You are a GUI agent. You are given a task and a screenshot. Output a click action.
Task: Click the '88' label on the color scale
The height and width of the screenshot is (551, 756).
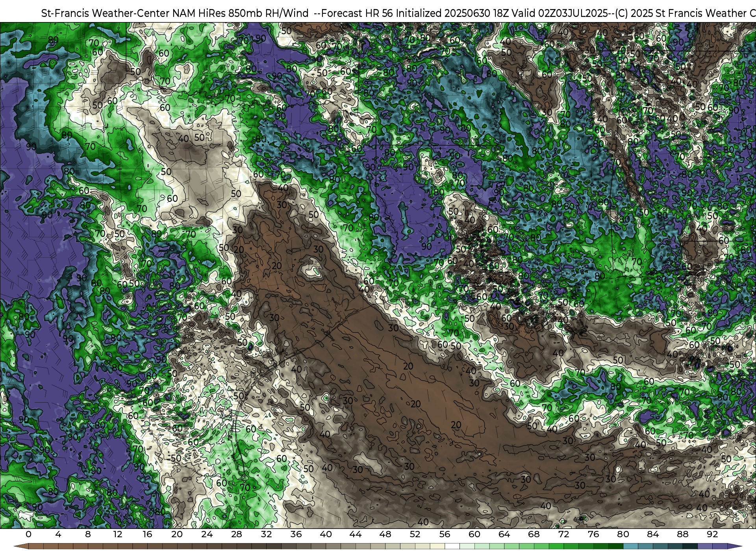pyautogui.click(x=682, y=534)
